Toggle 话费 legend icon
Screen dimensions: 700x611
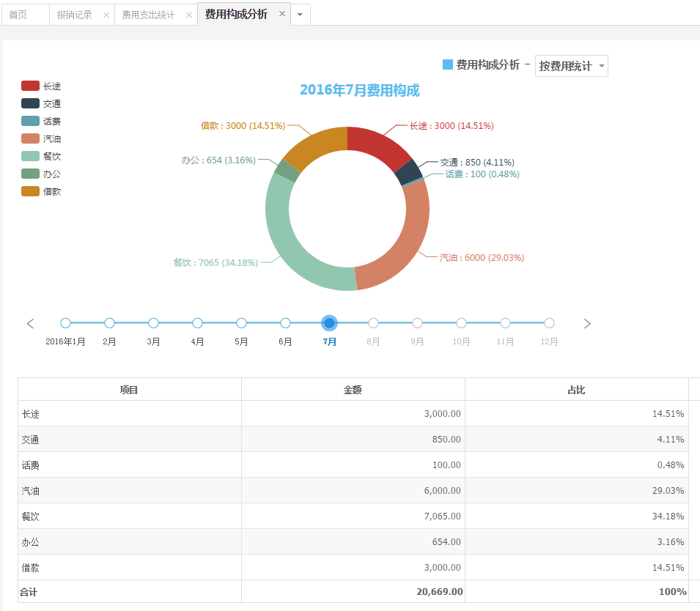pyautogui.click(x=31, y=122)
